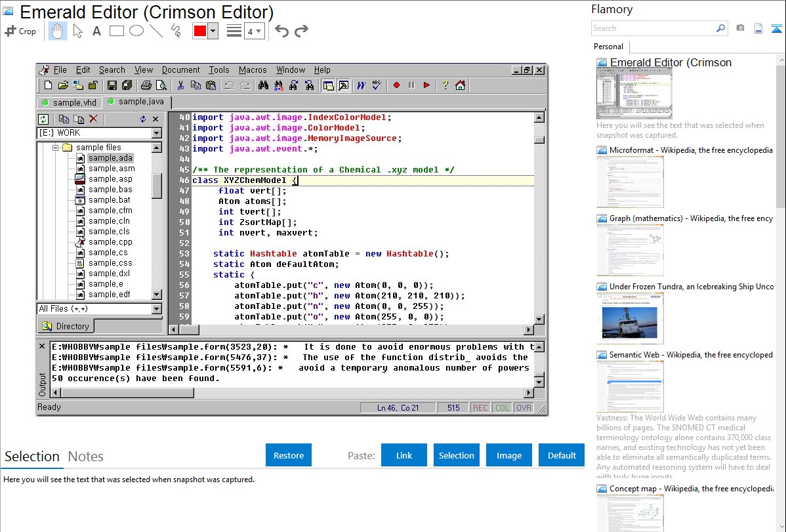The width and height of the screenshot is (786, 532).
Task: Click the camera snapshot icon
Action: click(x=740, y=28)
